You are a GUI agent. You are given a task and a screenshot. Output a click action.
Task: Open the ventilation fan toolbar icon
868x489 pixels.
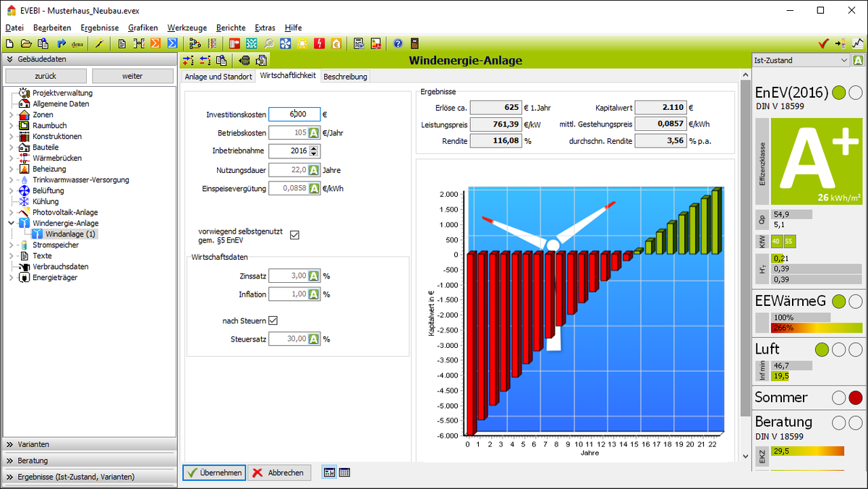pos(286,43)
